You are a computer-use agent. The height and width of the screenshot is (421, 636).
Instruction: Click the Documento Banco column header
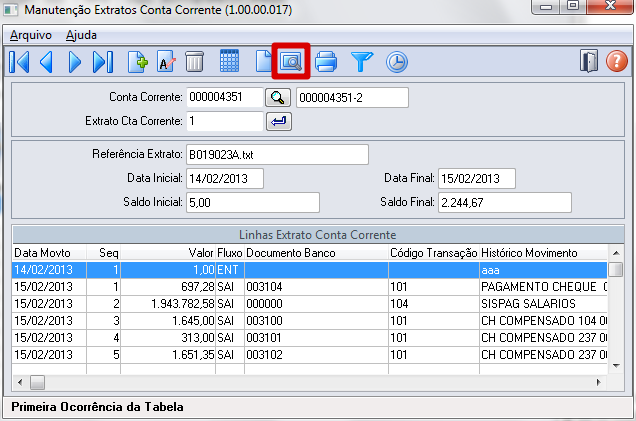click(316, 253)
